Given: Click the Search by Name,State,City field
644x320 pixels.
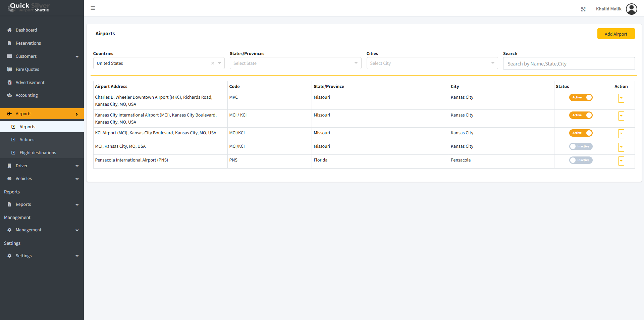Looking at the screenshot, I should [569, 64].
